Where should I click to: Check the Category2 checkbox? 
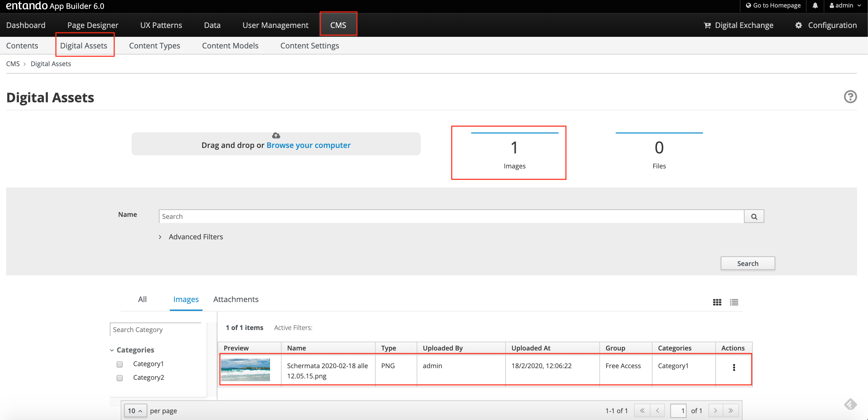click(120, 378)
